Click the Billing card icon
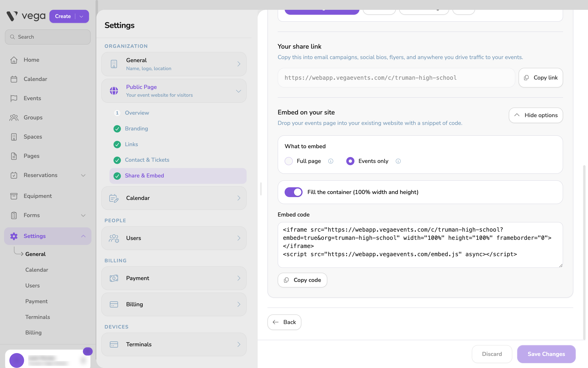This screenshot has width=588, height=368. point(114,304)
